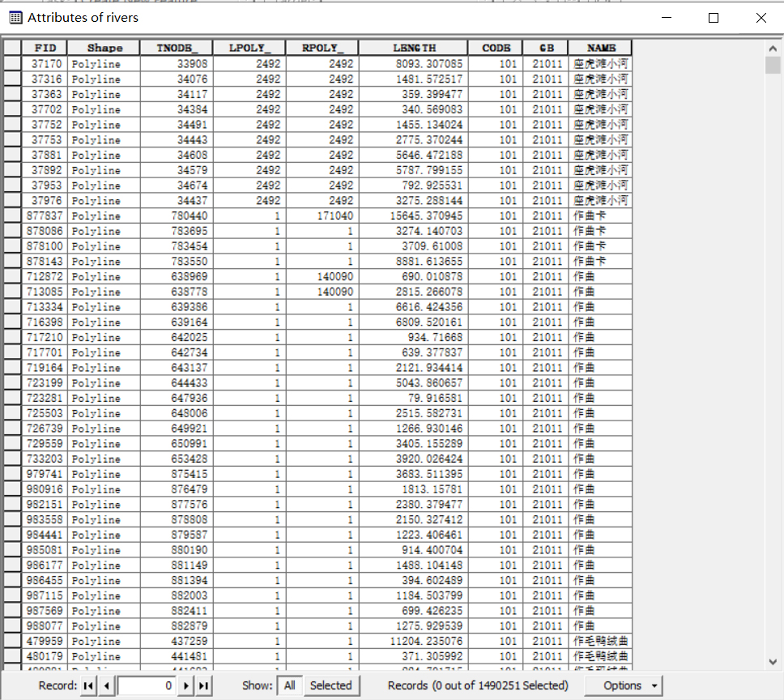Click the scrollbar down arrow
Image resolution: width=784 pixels, height=700 pixels.
pos(772,662)
